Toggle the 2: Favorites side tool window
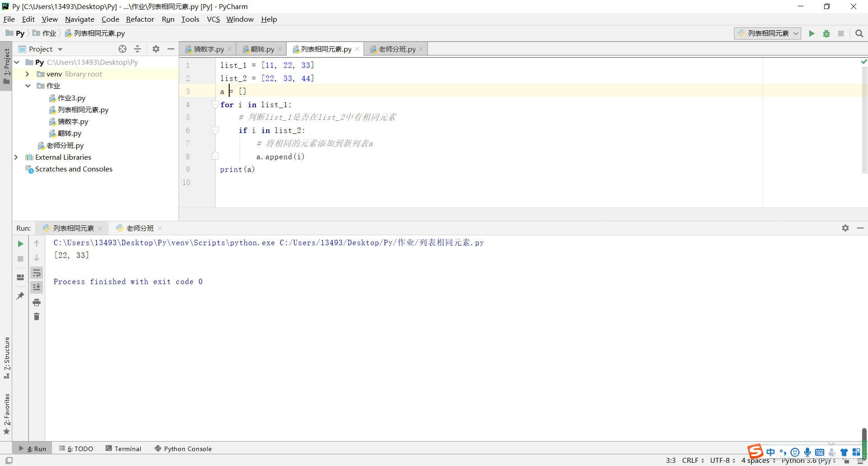The height and width of the screenshot is (466, 868). (6, 414)
